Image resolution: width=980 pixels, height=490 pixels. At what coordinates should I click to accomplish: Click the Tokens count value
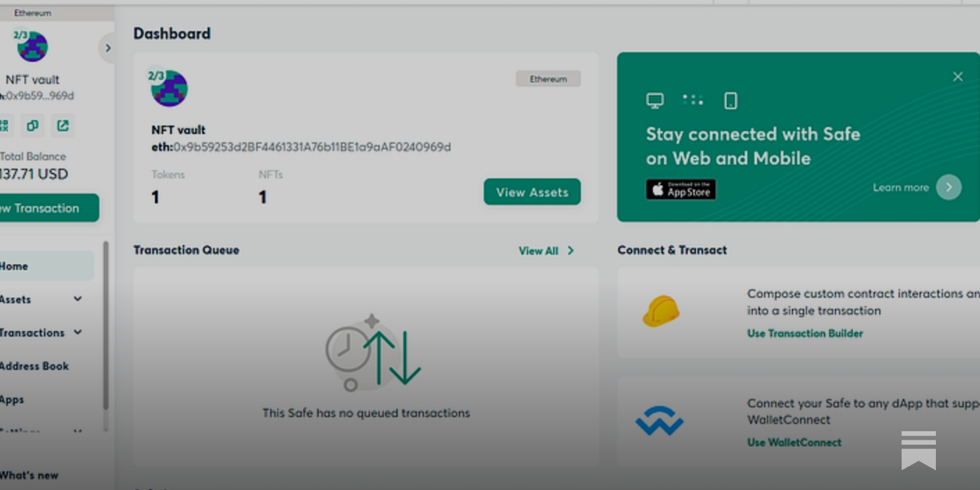click(156, 197)
